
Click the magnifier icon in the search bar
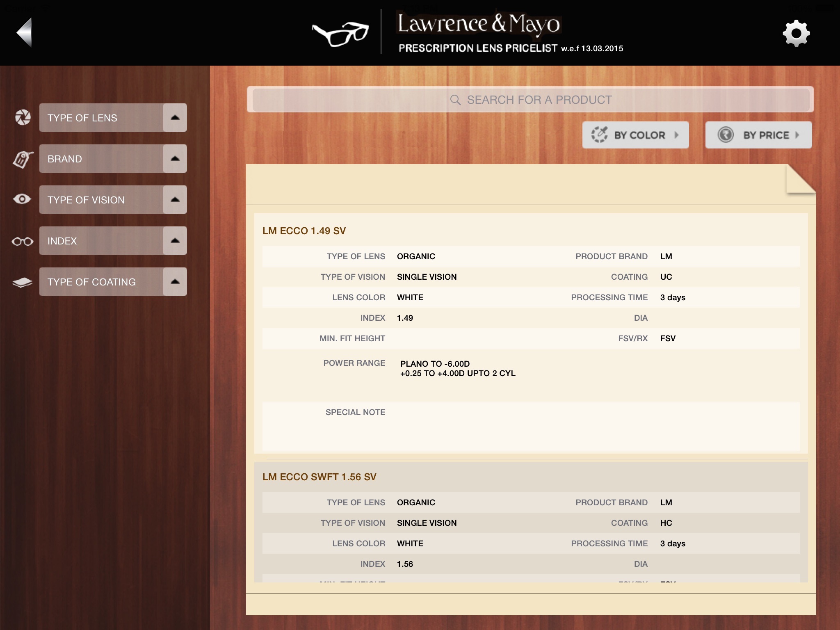(x=455, y=100)
